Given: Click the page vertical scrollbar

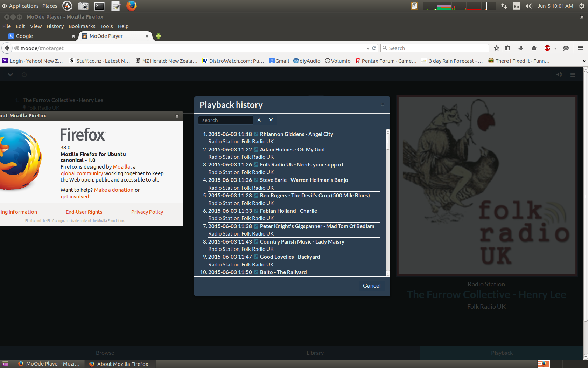Looking at the screenshot, I should (x=586, y=196).
